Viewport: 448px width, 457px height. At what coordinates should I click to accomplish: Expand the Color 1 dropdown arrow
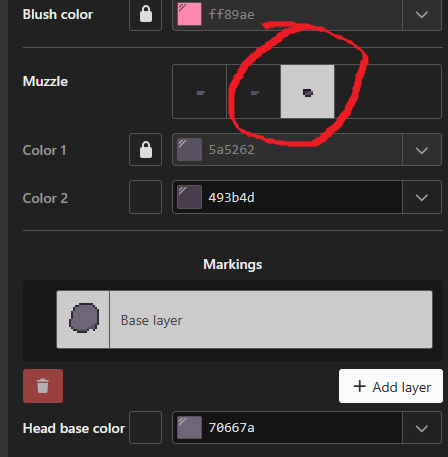pos(422,150)
